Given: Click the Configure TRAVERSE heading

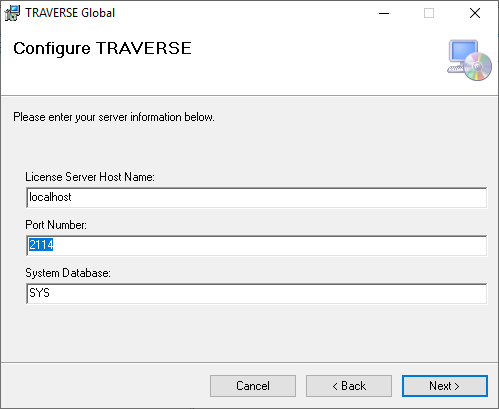Looking at the screenshot, I should (x=102, y=49).
